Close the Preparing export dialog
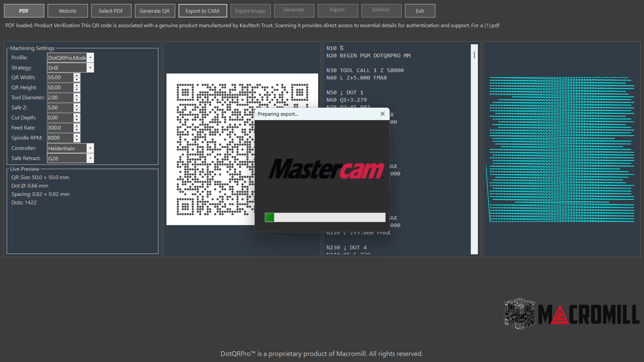 pos(383,114)
